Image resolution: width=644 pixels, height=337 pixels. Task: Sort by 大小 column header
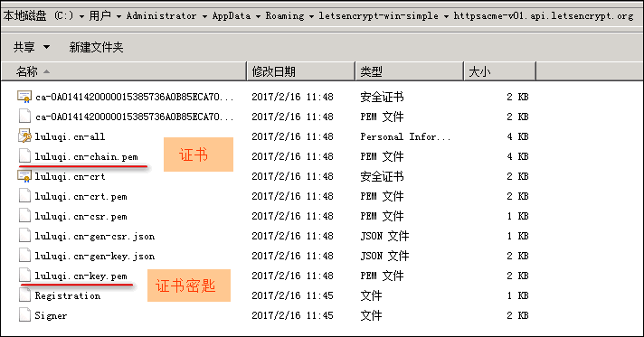500,71
